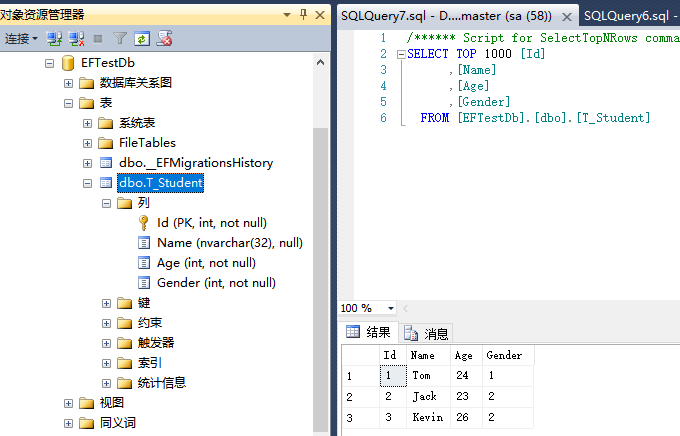Click the stop icon in the toolbar
The image size is (680, 436).
[x=98, y=39]
